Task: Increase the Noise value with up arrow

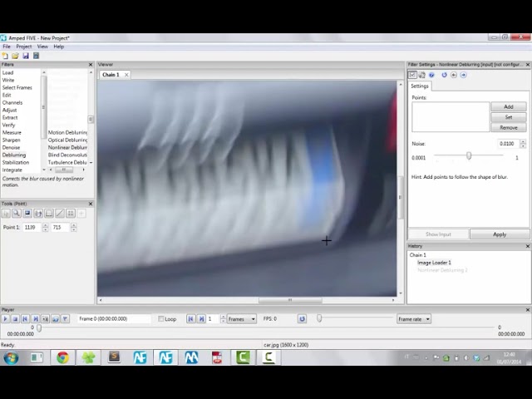Action: click(523, 141)
